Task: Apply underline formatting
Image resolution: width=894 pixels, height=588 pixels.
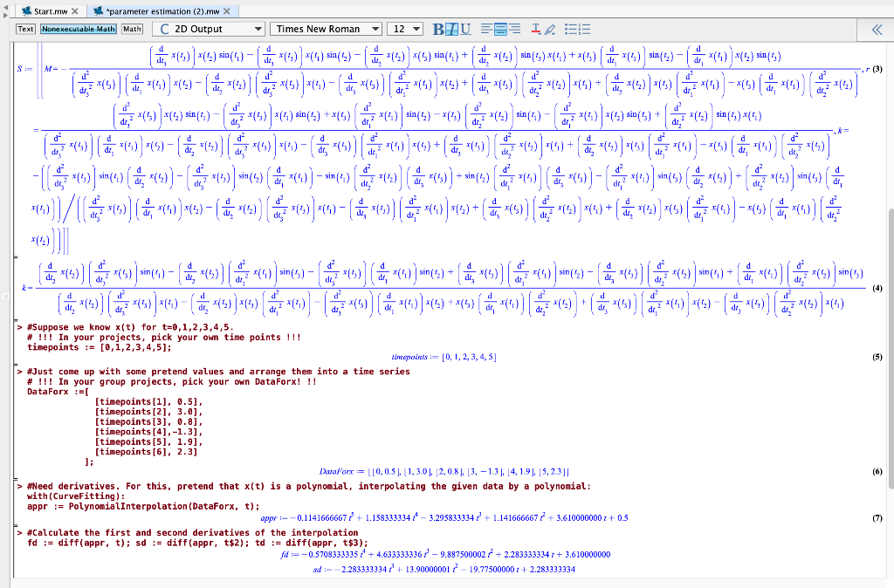Action: point(465,31)
